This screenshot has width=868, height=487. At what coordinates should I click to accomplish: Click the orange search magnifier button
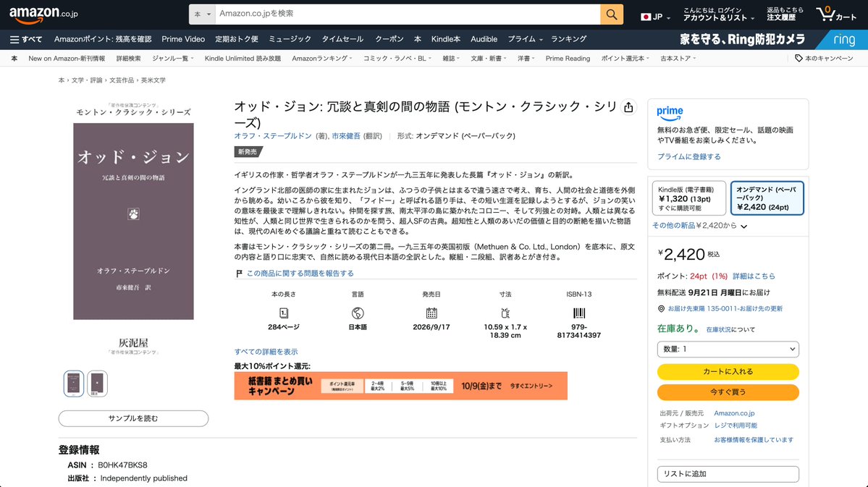coord(612,14)
